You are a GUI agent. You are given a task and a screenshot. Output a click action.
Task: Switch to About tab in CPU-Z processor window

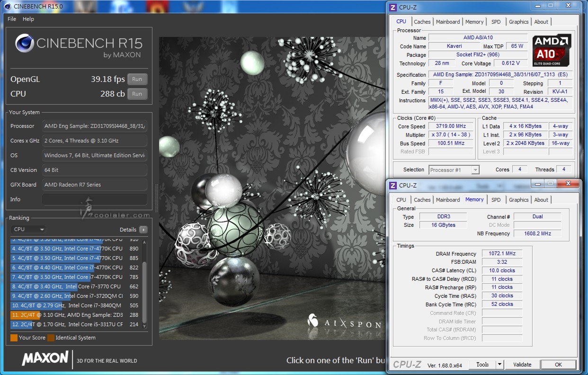tap(541, 22)
